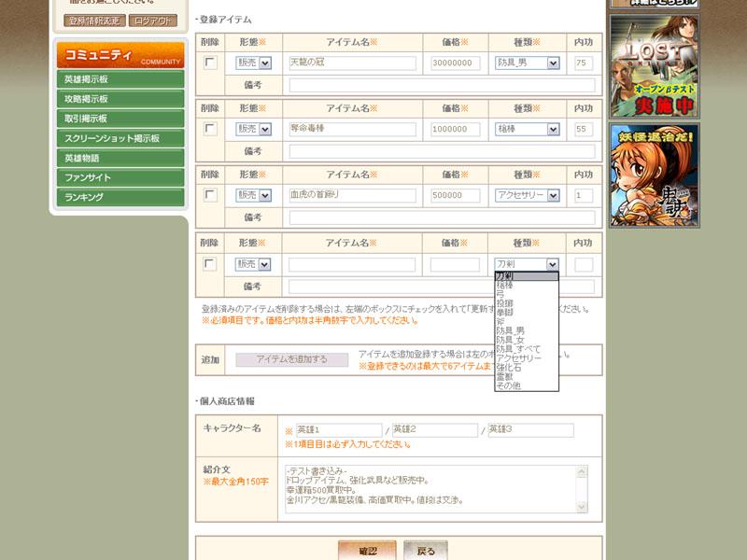Select 強化石 in the open dropdown list
Screen dimensions: 747x560
(x=509, y=368)
